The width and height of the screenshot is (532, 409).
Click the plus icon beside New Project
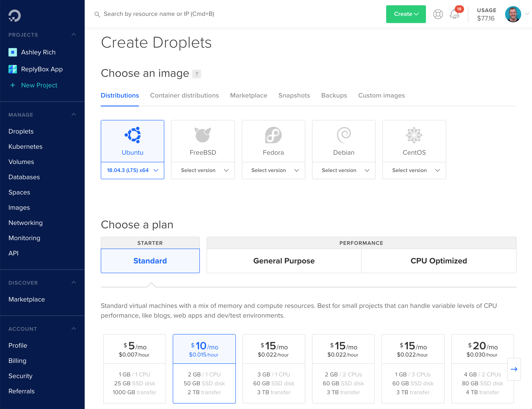pos(13,85)
